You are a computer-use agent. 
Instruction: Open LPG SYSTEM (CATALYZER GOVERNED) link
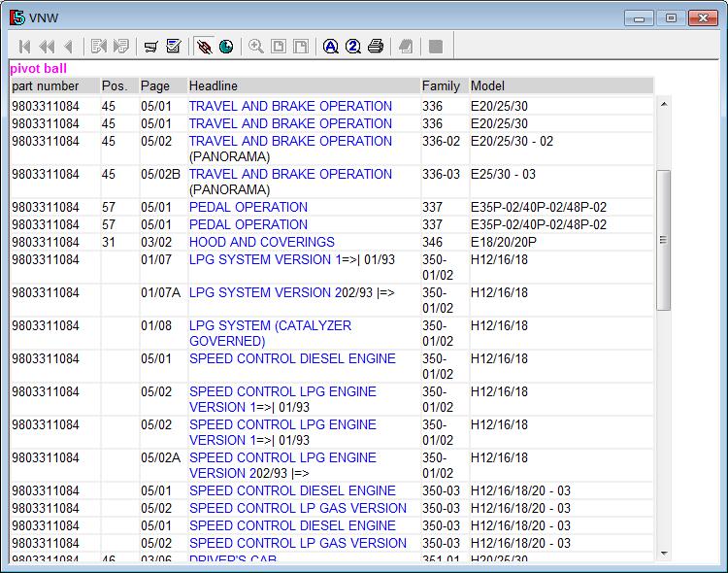tap(270, 333)
